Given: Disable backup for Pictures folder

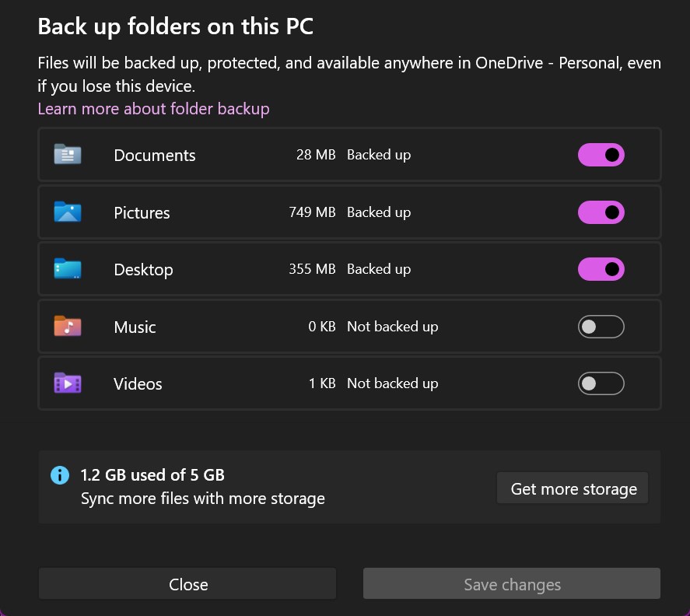Looking at the screenshot, I should coord(601,212).
